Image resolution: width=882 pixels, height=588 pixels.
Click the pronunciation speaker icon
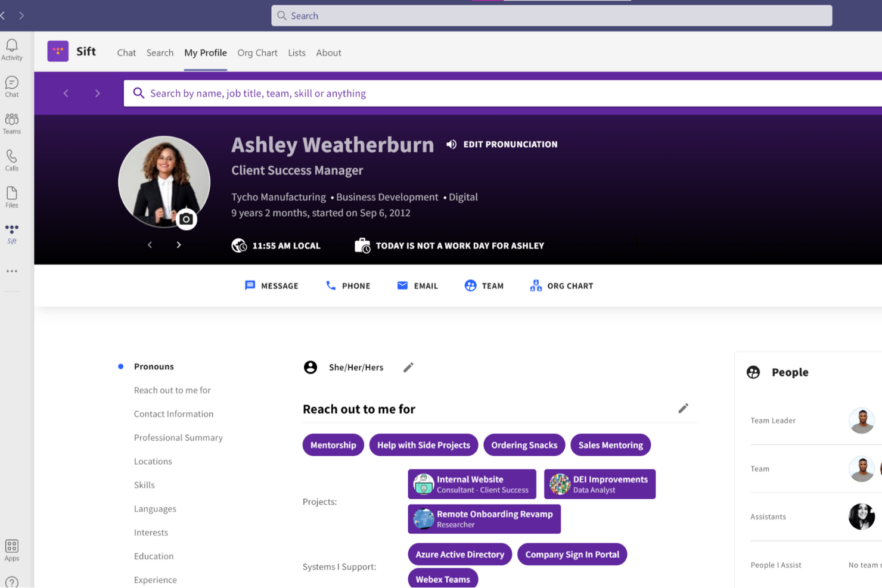[452, 144]
